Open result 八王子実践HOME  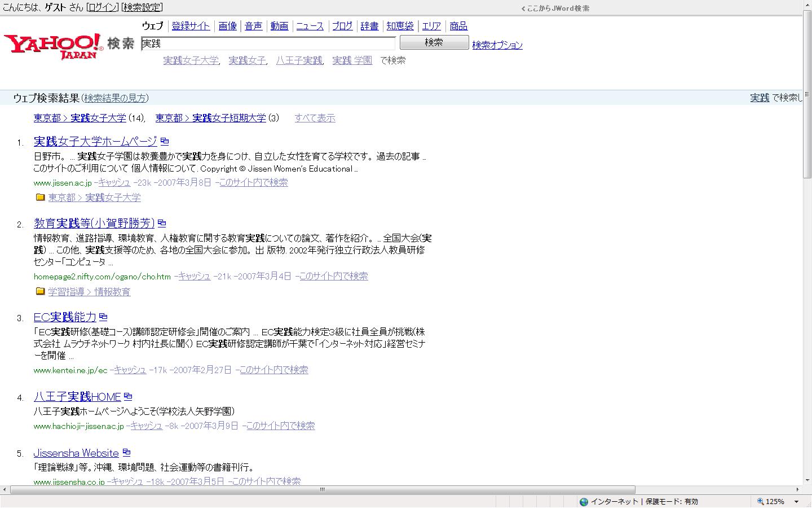coord(77,396)
